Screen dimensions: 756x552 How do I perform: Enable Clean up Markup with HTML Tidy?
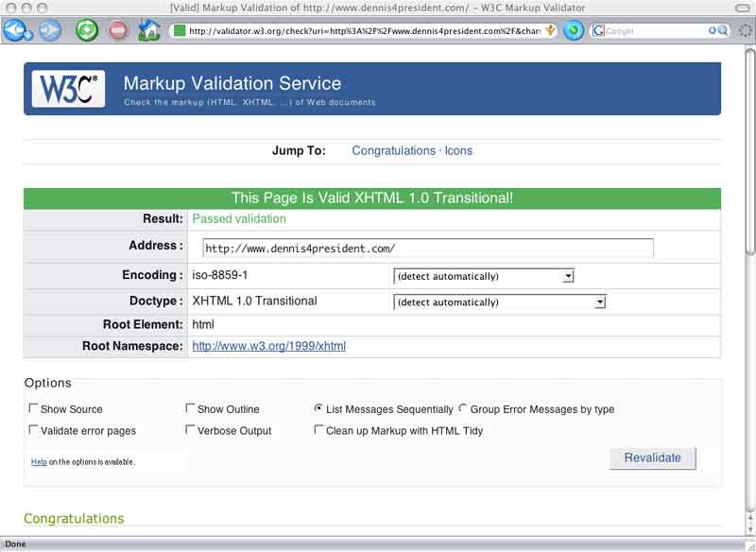tap(318, 429)
